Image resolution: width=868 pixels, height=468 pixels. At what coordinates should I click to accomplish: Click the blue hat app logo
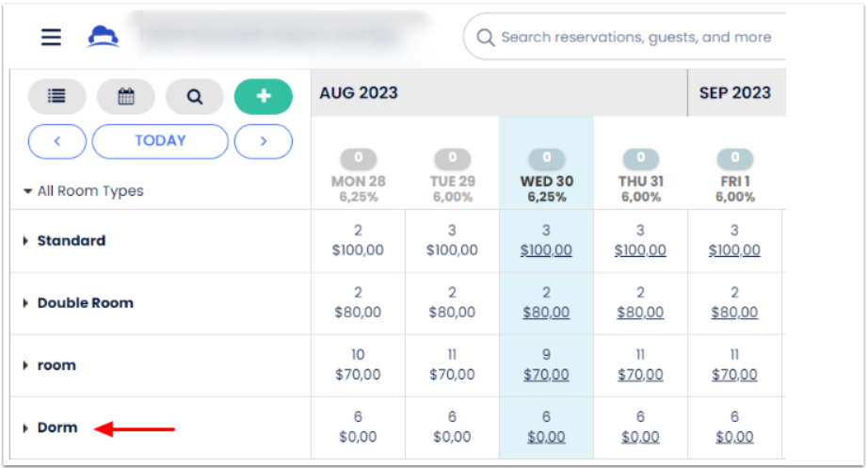pos(104,37)
